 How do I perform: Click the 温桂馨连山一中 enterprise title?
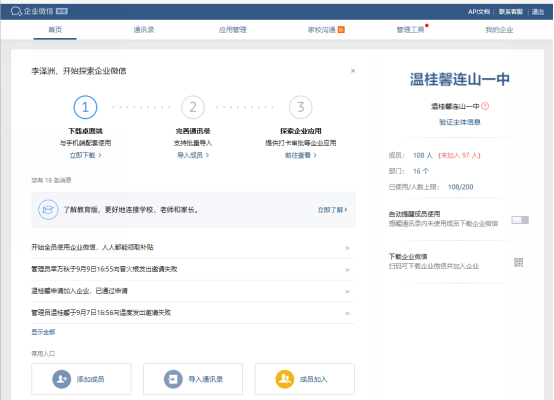click(460, 79)
